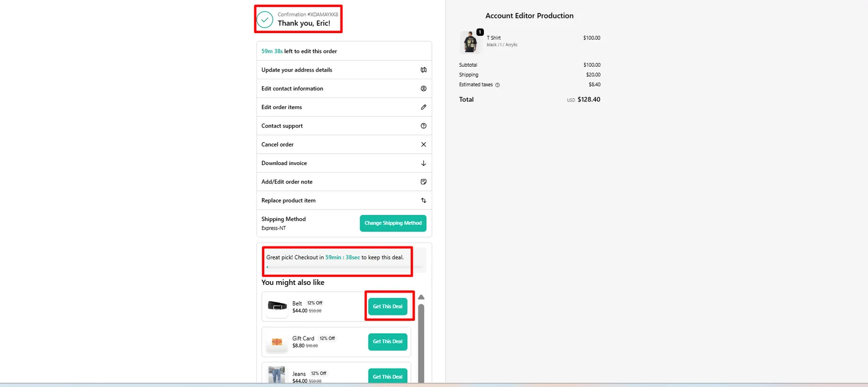Screen dimensions: 868x387
Task: Click the help icon beside Contact support
Action: [x=424, y=126]
